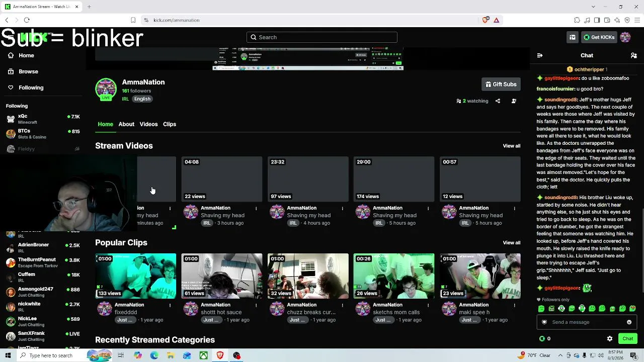The height and width of the screenshot is (362, 644).
Task: Open options for the 29:00 stream video
Action: pos(428,208)
